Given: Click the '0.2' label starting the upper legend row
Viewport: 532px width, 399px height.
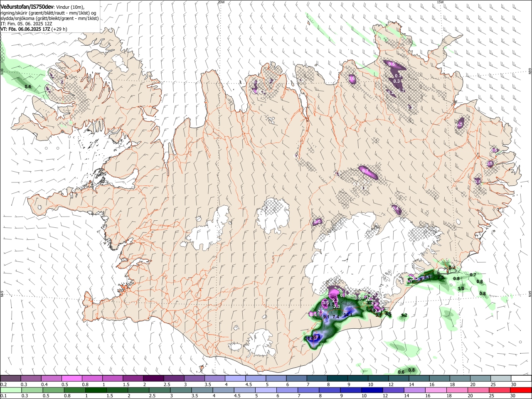Looking at the screenshot, I should 3,384.
